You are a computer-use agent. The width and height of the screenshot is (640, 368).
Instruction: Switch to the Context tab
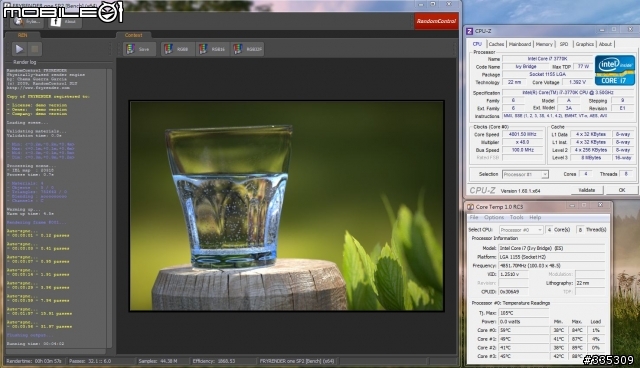point(133,35)
